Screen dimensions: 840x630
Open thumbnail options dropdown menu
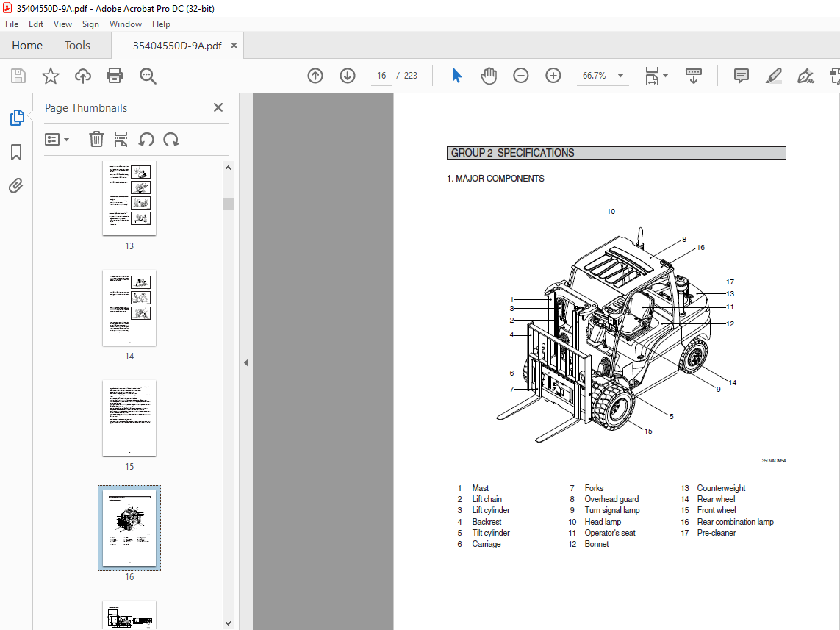pyautogui.click(x=57, y=139)
